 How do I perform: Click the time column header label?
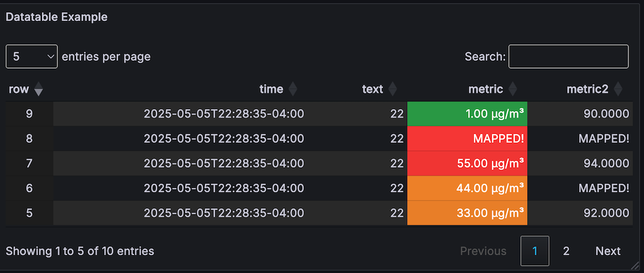click(271, 89)
